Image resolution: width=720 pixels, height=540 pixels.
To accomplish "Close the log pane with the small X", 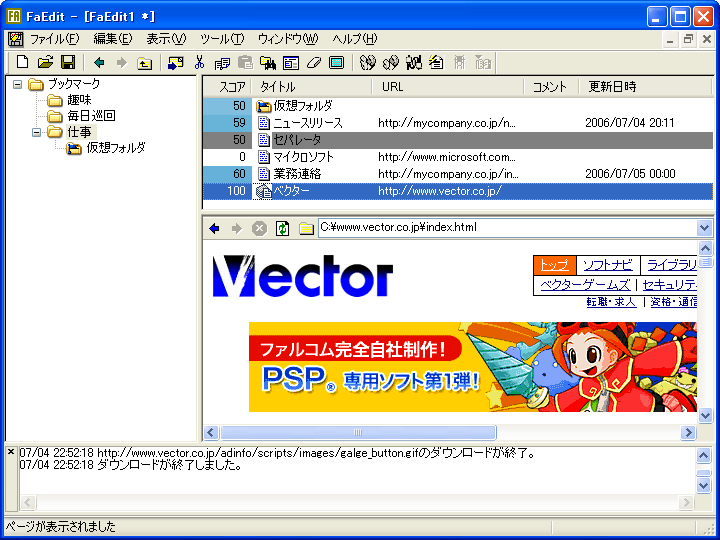I will point(11,452).
